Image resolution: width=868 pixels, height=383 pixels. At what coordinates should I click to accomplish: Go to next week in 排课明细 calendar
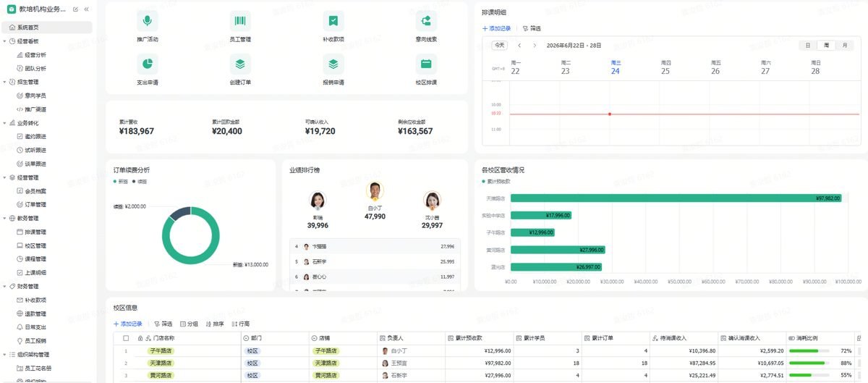click(x=535, y=45)
